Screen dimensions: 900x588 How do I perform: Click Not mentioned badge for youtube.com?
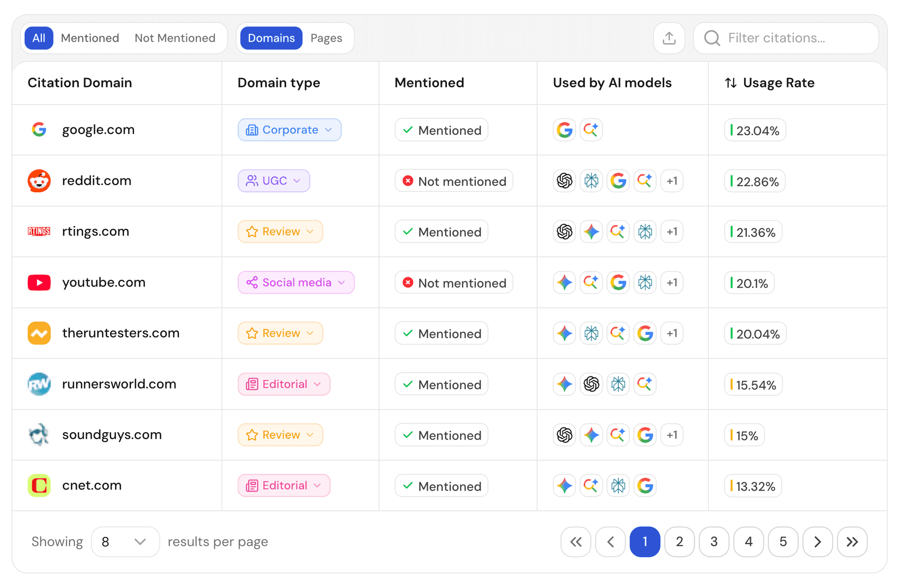(454, 283)
